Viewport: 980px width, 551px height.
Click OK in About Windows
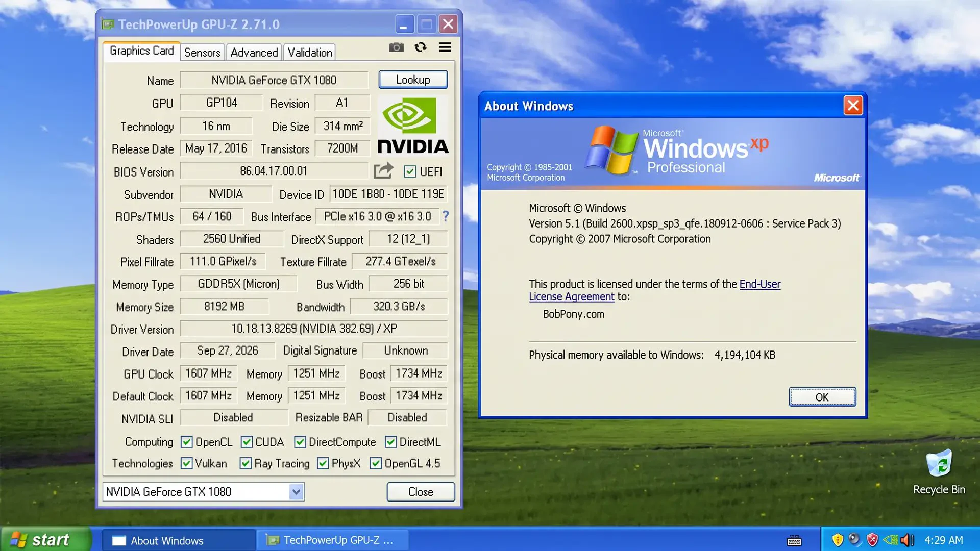point(822,397)
